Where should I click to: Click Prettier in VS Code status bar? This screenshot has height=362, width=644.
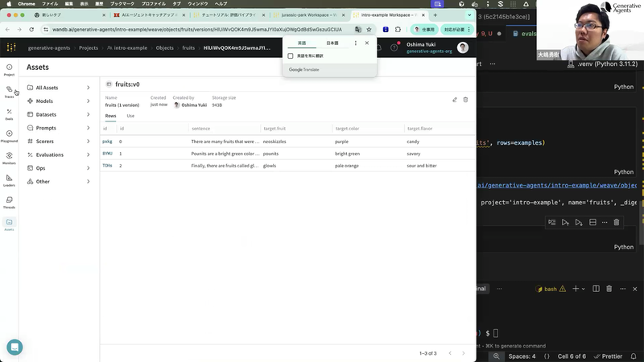pyautogui.click(x=609, y=356)
